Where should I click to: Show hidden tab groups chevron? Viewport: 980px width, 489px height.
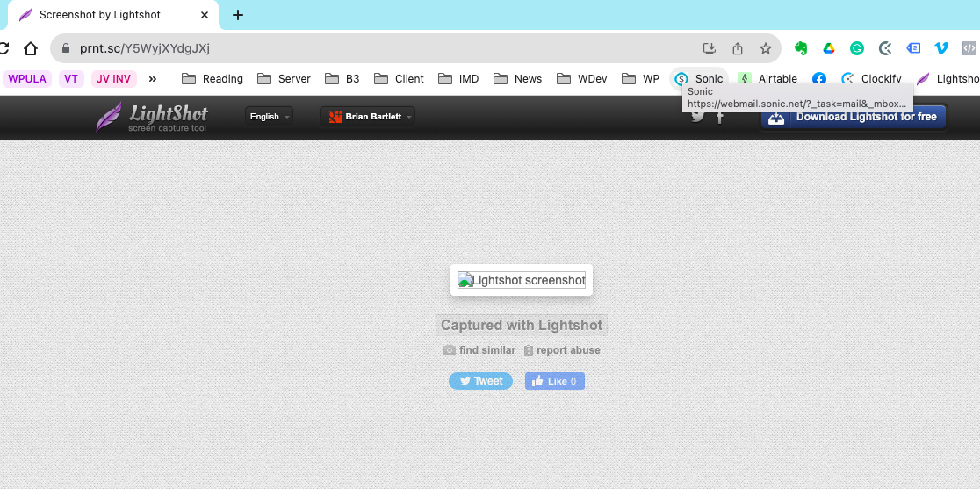[153, 79]
